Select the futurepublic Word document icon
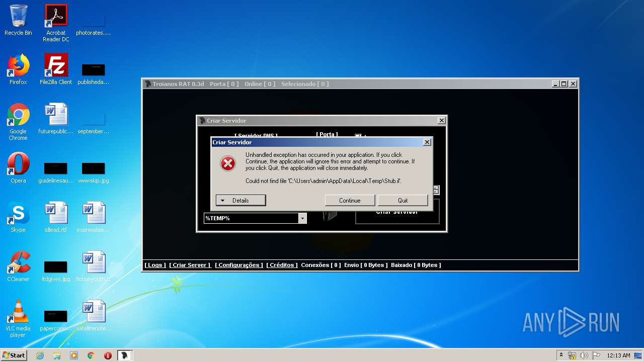644x362 pixels. coord(56,119)
